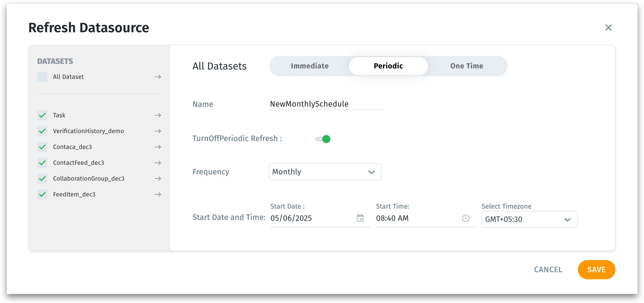This screenshot has height=303, width=644.
Task: Click arrow beside VerificationHistory_demo dataset
Action: 158,131
